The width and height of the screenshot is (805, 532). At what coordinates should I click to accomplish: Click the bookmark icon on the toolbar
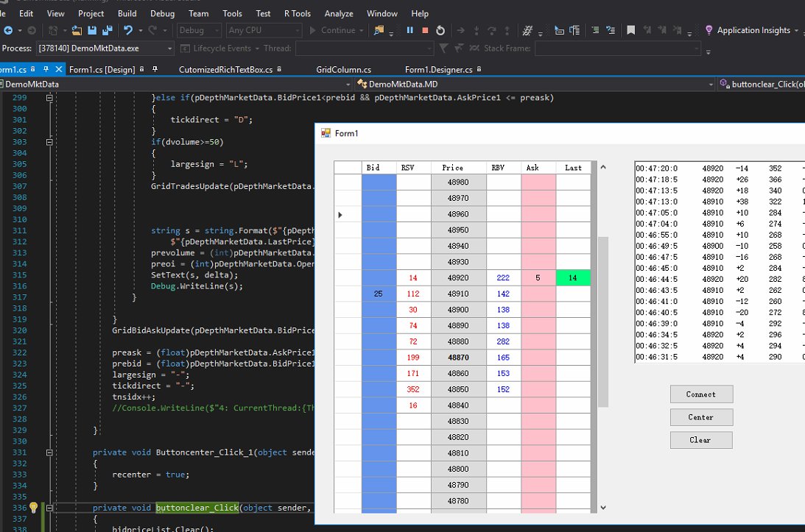(631, 31)
